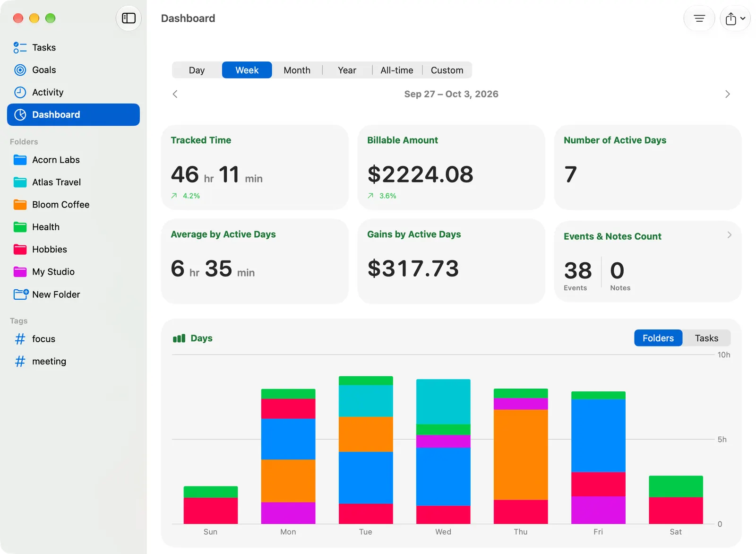756x554 pixels.
Task: Click Wednesday's teal bar segment
Action: [443, 402]
